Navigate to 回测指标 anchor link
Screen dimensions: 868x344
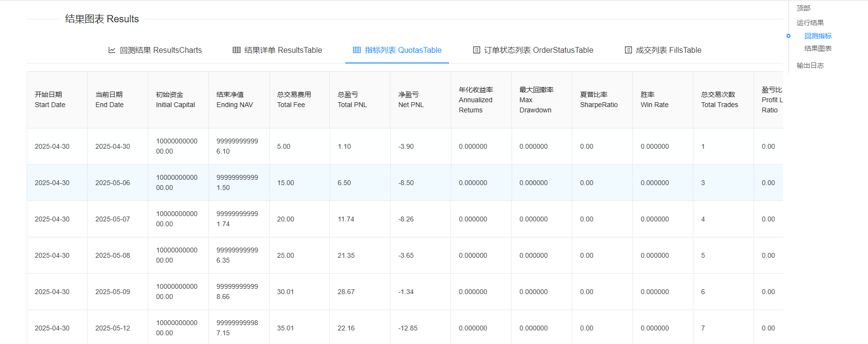pos(818,36)
